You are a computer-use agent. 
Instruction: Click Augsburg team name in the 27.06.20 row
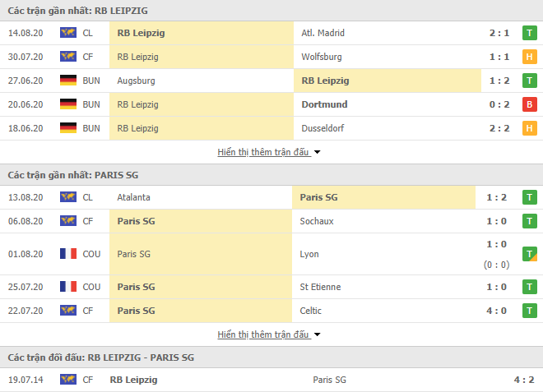click(136, 81)
